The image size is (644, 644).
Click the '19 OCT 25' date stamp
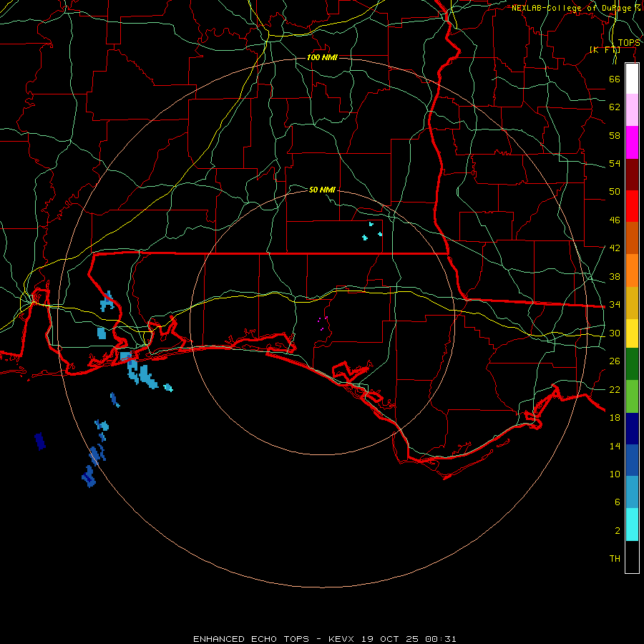pyautogui.click(x=390, y=639)
